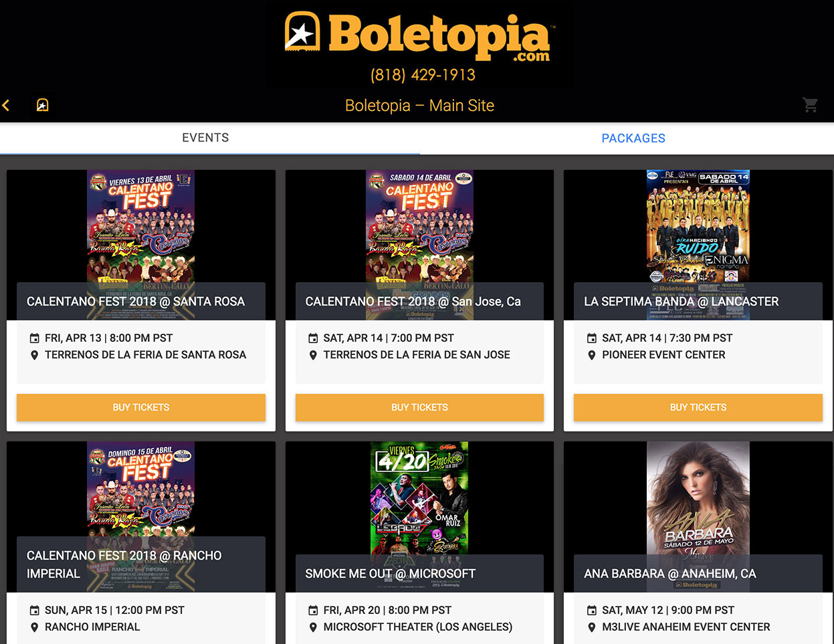Open the Smoke Me Out 4/20 poster
This screenshot has height=644, width=834.
(419, 498)
